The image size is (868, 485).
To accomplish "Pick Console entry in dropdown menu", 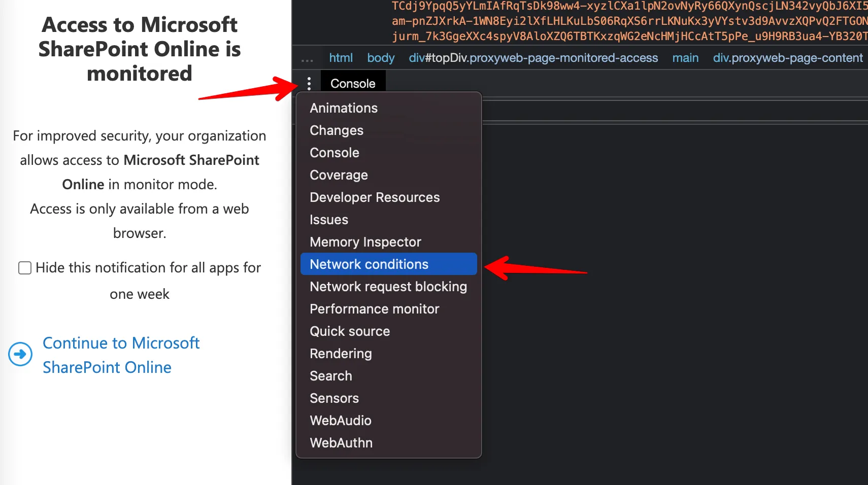I will click(335, 153).
